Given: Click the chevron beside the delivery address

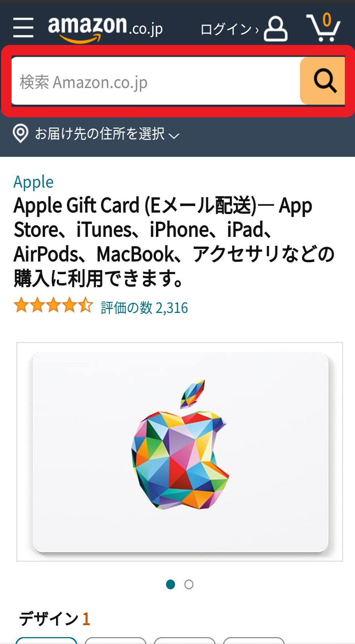Looking at the screenshot, I should tap(174, 136).
